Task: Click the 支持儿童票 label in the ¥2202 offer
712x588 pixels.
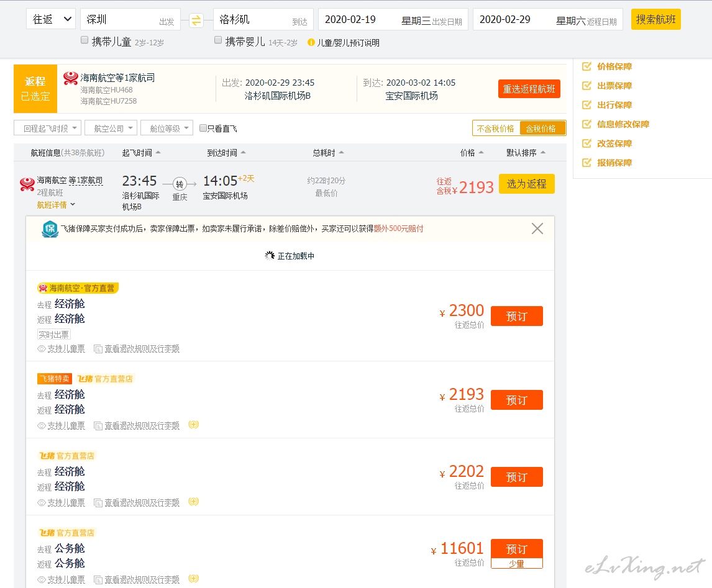Action: click(66, 503)
